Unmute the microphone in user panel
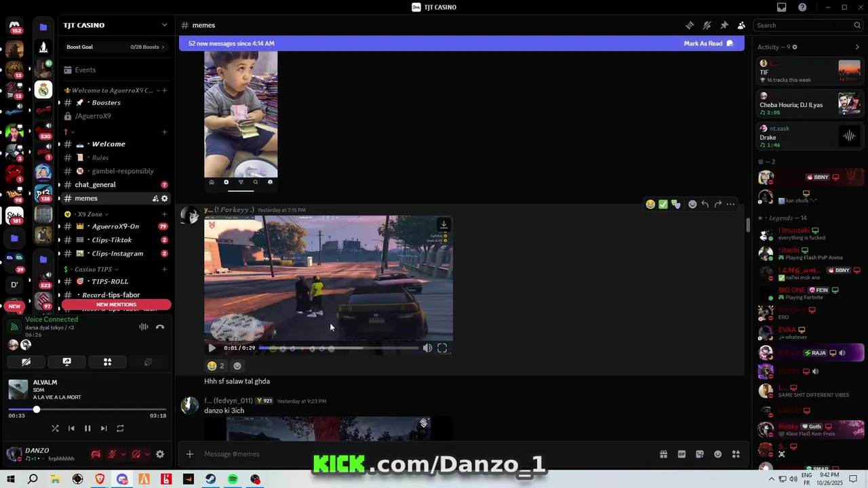Image resolution: width=868 pixels, height=488 pixels. click(x=112, y=454)
